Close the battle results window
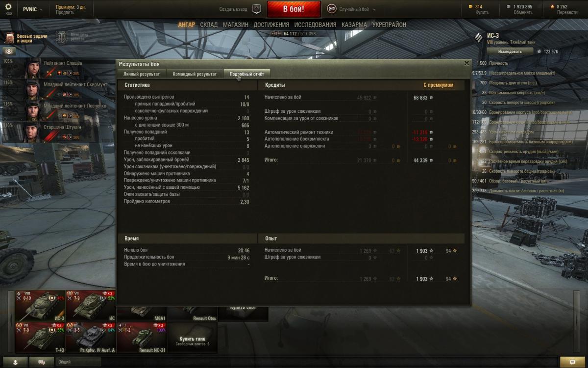588x368 pixels. tap(466, 63)
